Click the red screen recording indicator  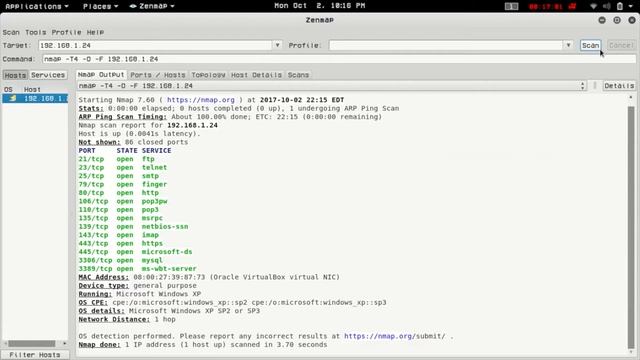(x=552, y=6)
